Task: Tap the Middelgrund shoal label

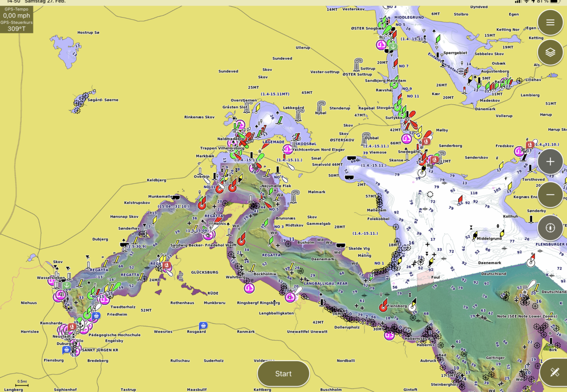Action: click(489, 239)
